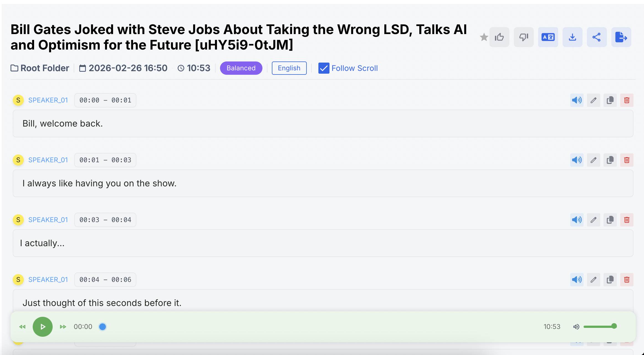644x355 pixels.
Task: Delete the 00:04 – 00:06 segment
Action: pyautogui.click(x=627, y=280)
